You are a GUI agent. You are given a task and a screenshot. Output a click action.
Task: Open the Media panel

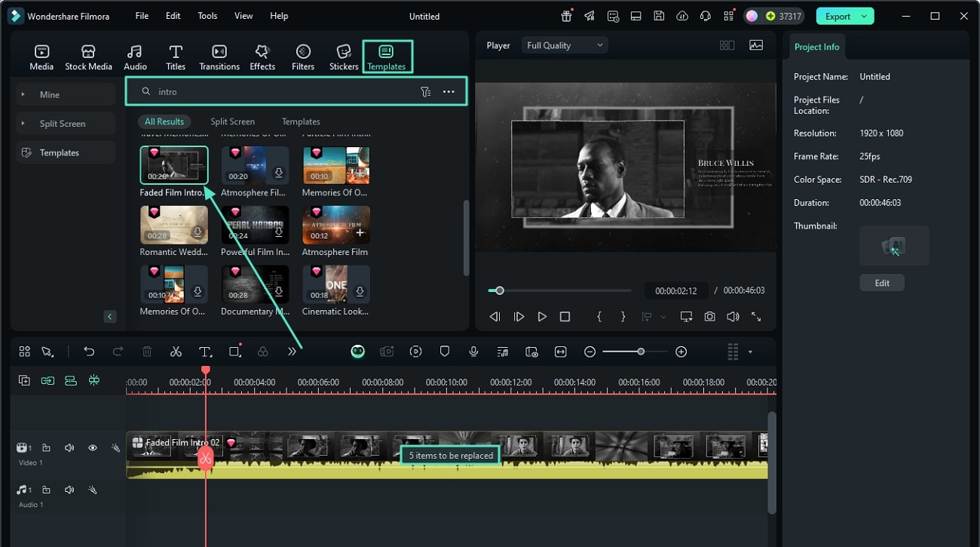point(41,57)
